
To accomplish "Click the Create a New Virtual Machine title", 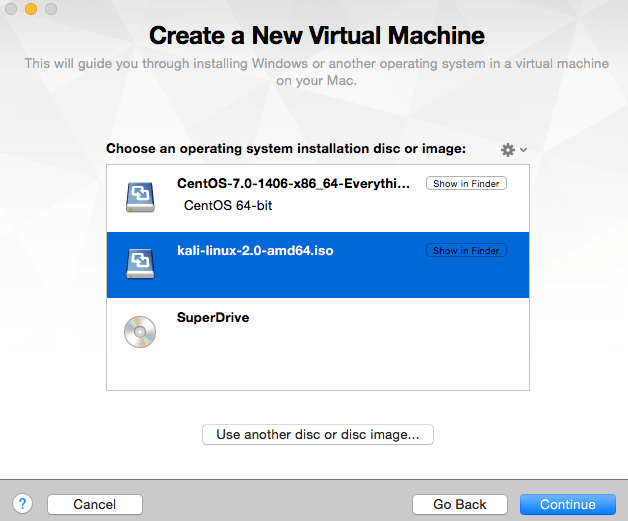I will click(316, 36).
